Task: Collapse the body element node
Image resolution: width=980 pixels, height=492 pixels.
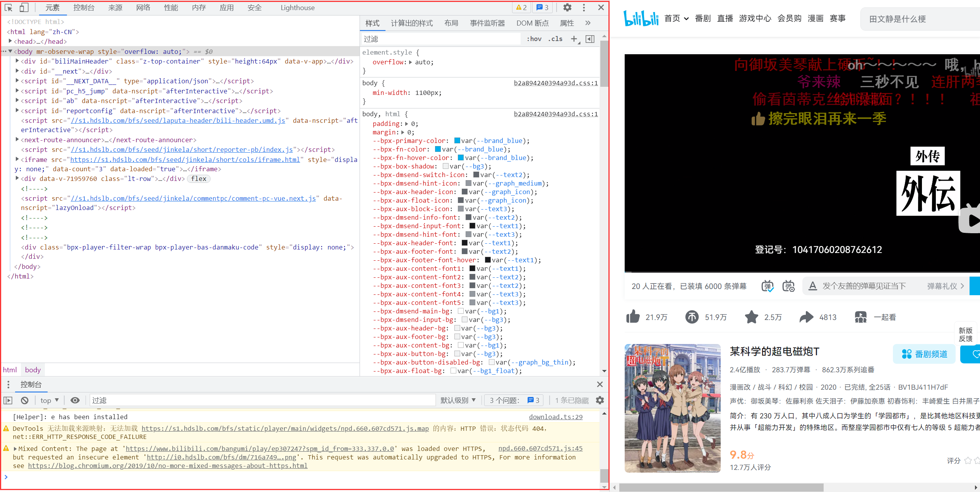Action: click(x=10, y=51)
